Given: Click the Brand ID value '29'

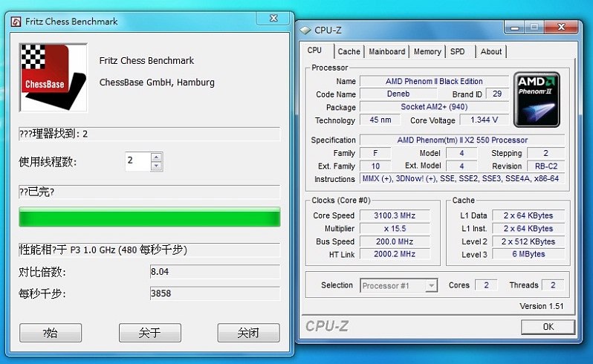Looking at the screenshot, I should click(x=497, y=94).
